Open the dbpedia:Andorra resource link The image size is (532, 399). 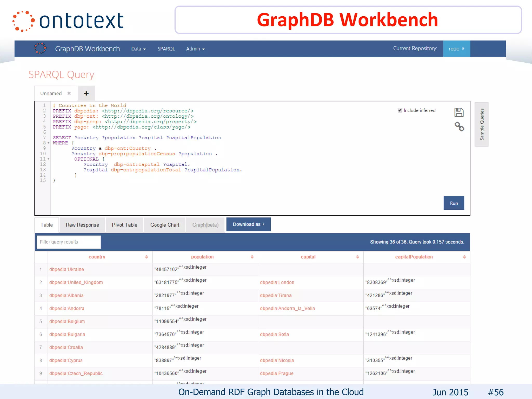pos(67,308)
